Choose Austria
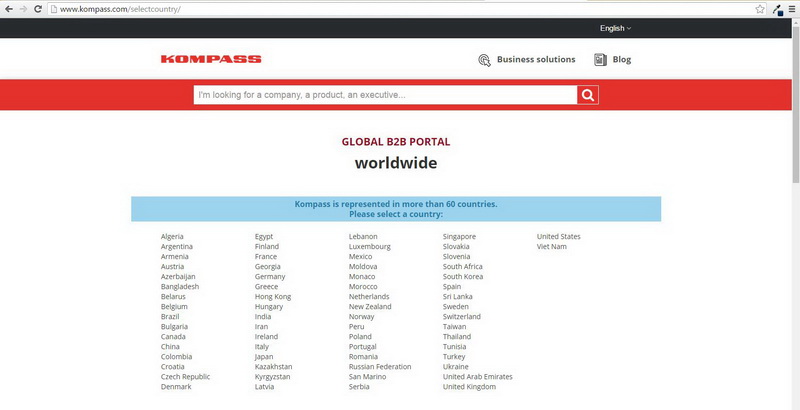 (x=172, y=267)
